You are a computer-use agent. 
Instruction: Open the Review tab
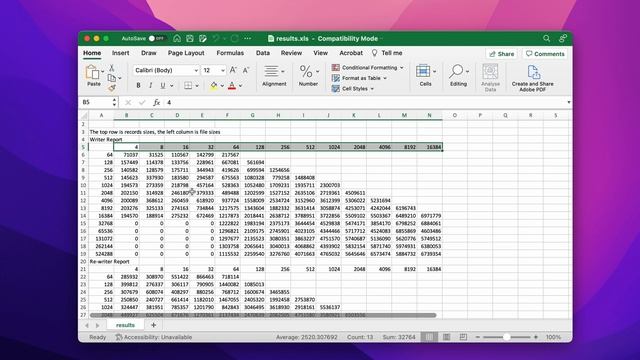[291, 53]
